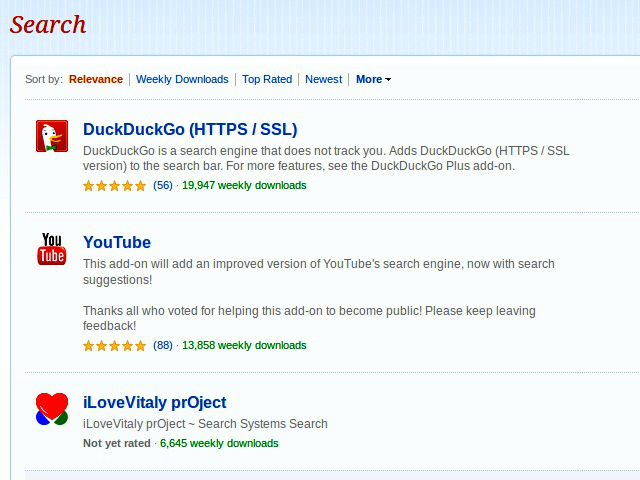Sort results by Top Rated

click(x=267, y=79)
